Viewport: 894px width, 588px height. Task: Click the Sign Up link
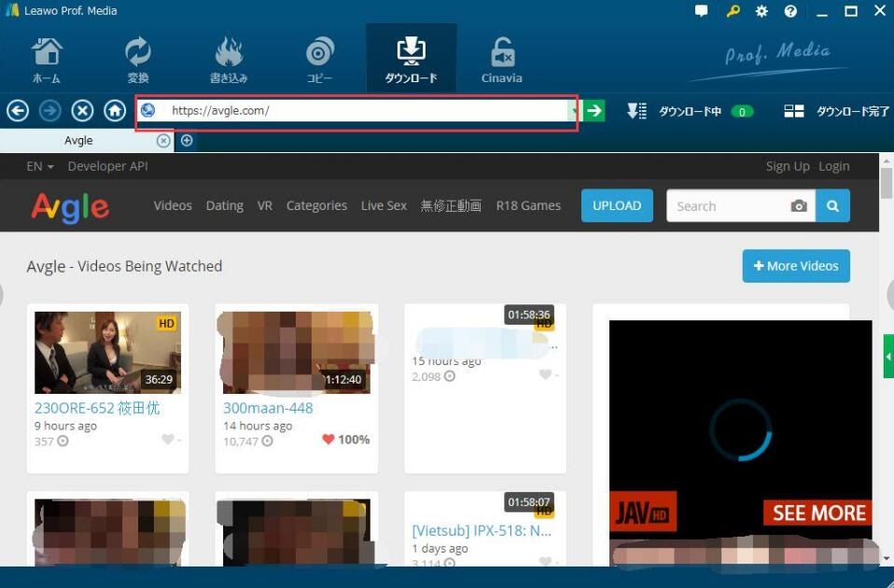coord(788,166)
